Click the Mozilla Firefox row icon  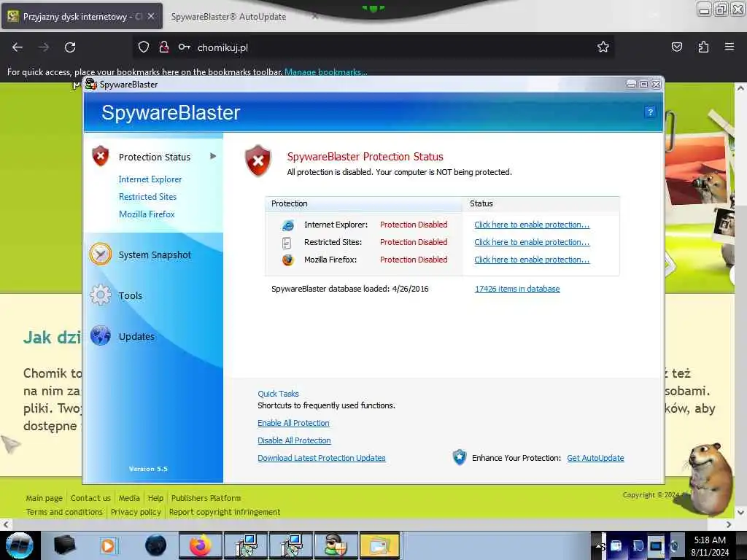point(287,260)
